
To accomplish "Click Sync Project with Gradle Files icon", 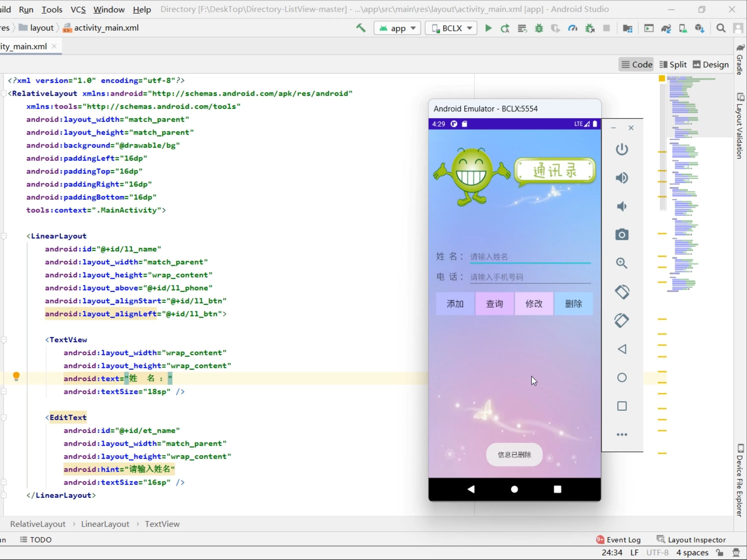I will (666, 28).
